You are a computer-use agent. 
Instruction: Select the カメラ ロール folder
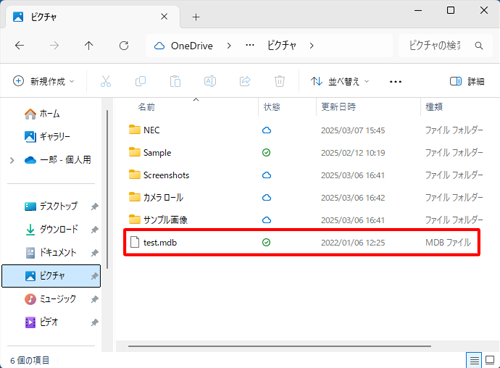click(163, 198)
